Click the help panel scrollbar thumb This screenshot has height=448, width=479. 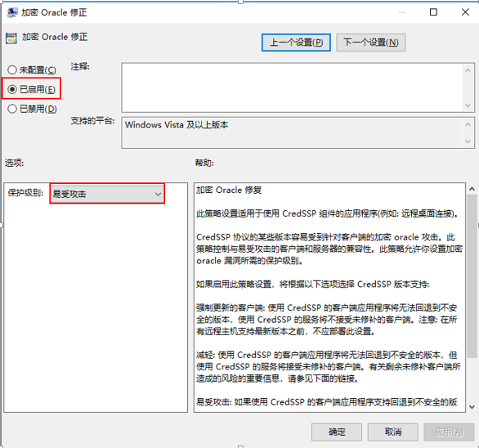[x=472, y=276]
